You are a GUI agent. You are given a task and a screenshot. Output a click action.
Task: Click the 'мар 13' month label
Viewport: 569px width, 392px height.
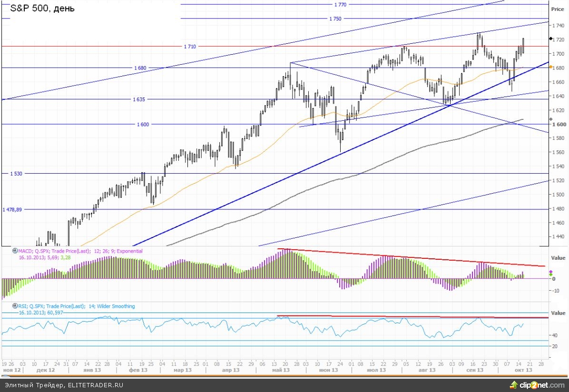(182, 370)
